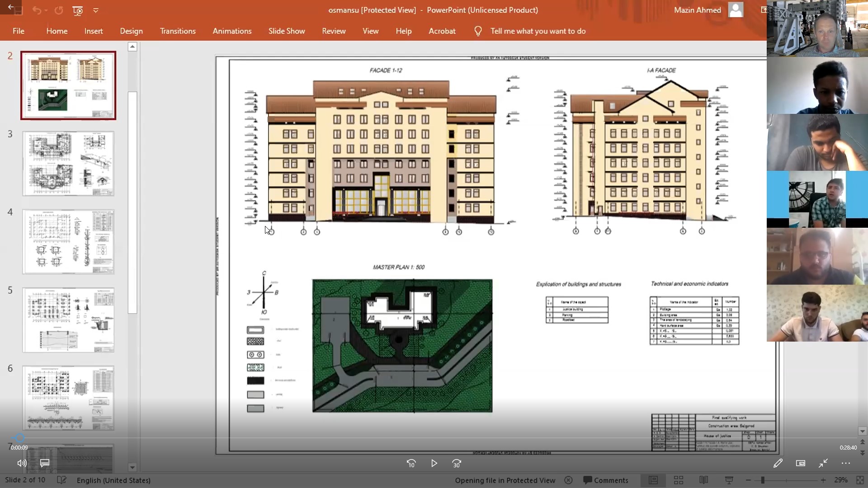This screenshot has height=488, width=868.
Task: Mute the video volume speaker icon
Action: (x=22, y=463)
